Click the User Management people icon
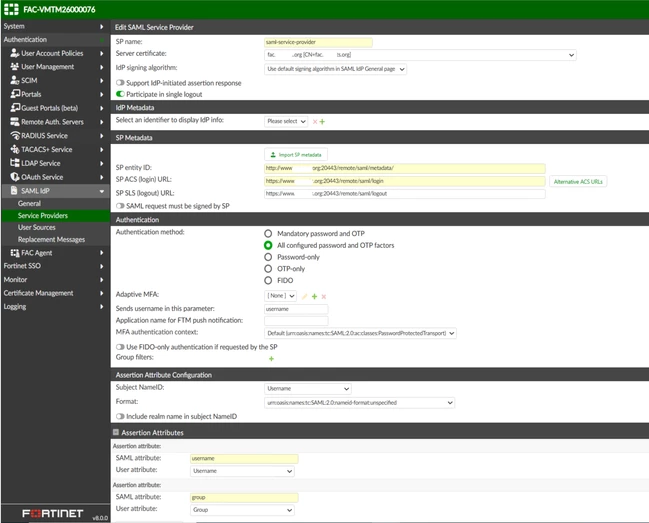The image size is (649, 523). pos(15,67)
